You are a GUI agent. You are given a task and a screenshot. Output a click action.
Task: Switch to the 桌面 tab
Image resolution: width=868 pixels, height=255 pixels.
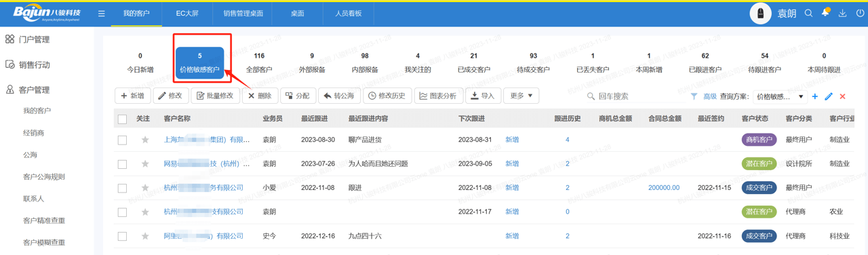pyautogui.click(x=297, y=14)
